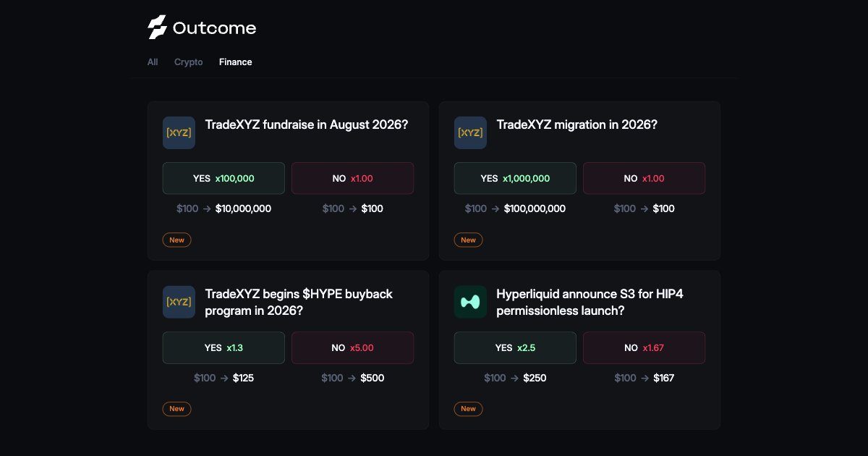Viewport: 868px width, 456px height.
Task: Select the Finance tab
Action: tap(236, 62)
